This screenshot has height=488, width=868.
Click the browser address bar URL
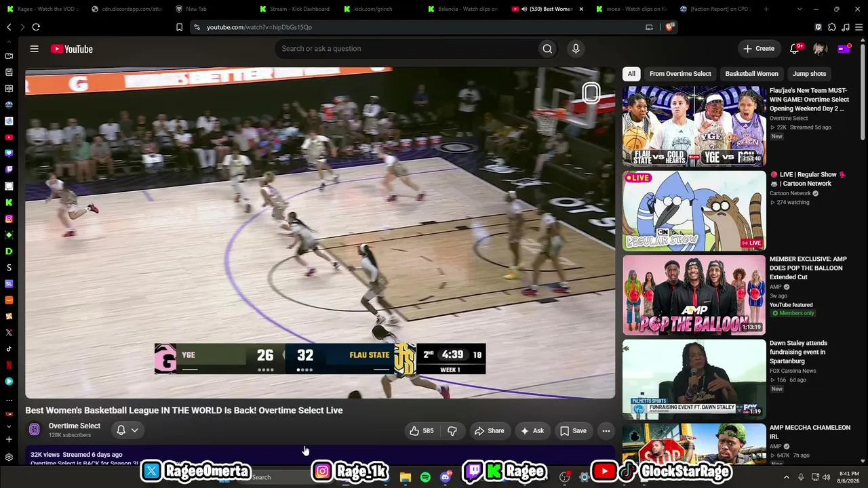coord(259,27)
